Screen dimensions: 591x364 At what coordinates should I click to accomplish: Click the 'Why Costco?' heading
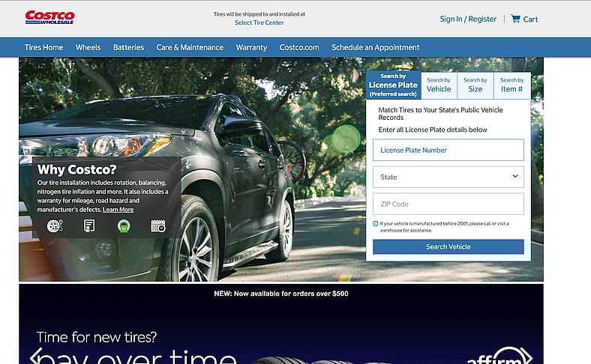tap(76, 169)
